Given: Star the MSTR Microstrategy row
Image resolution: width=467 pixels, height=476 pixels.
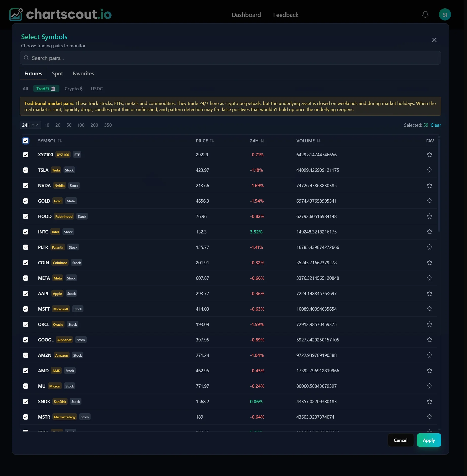Looking at the screenshot, I should coord(429,417).
